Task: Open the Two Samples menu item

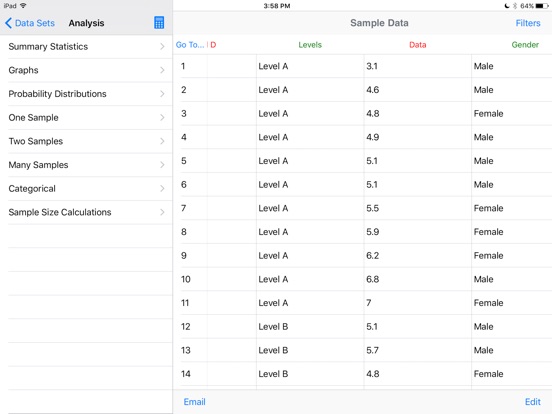Action: (86, 141)
